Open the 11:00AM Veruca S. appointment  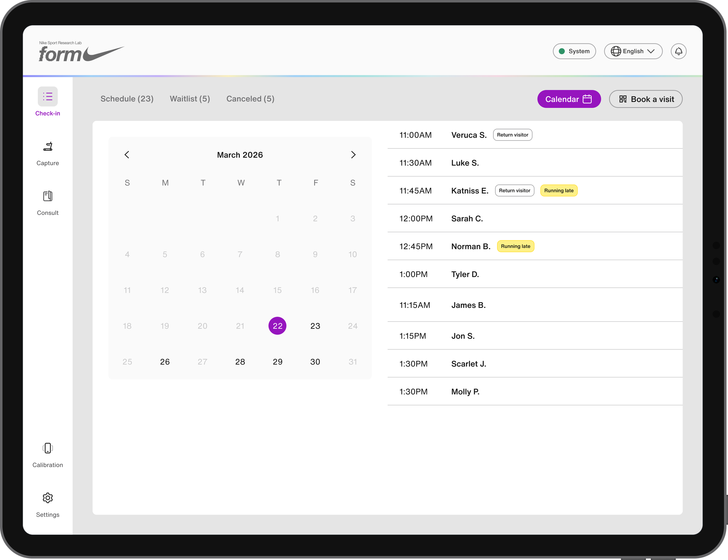point(535,135)
